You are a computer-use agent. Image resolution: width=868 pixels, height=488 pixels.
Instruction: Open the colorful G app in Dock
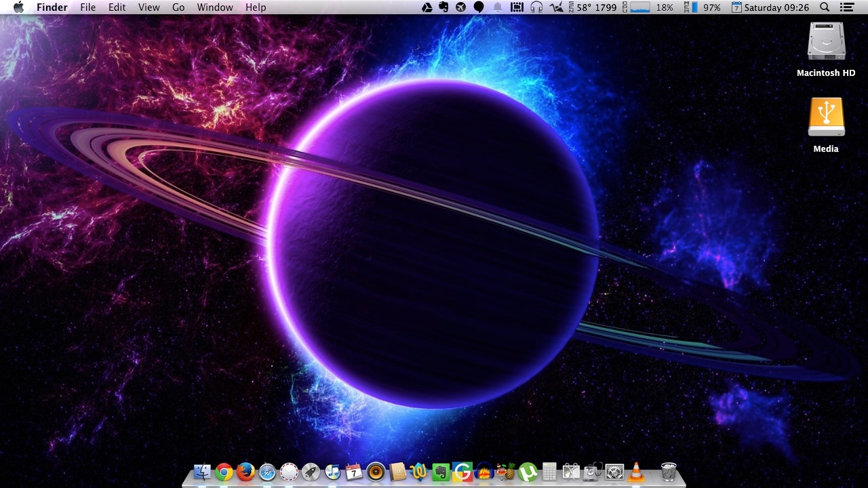pyautogui.click(x=462, y=472)
